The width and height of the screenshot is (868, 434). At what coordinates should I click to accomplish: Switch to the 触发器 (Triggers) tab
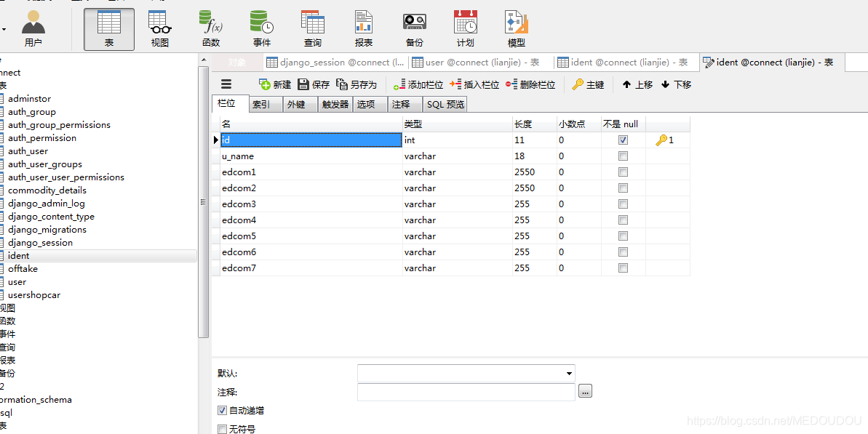click(x=335, y=104)
